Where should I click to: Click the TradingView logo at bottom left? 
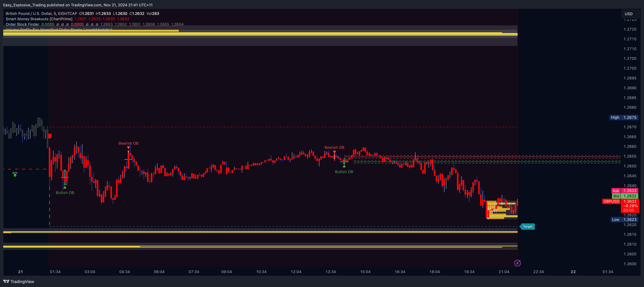pyautogui.click(x=19, y=281)
